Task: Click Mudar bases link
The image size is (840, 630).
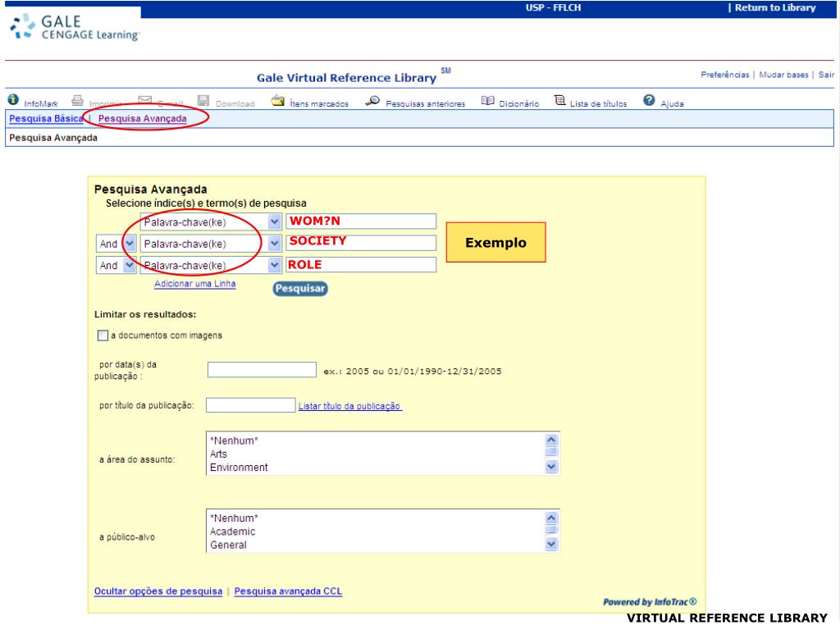Action: click(783, 75)
